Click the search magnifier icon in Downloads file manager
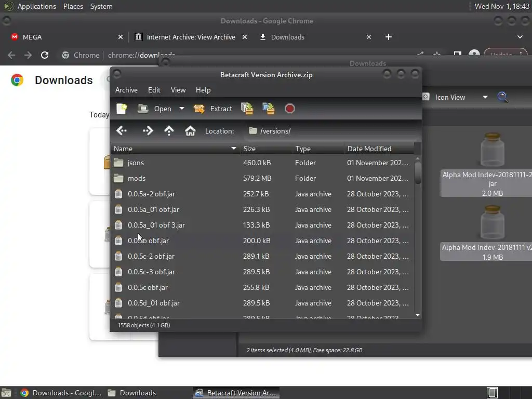 click(503, 97)
